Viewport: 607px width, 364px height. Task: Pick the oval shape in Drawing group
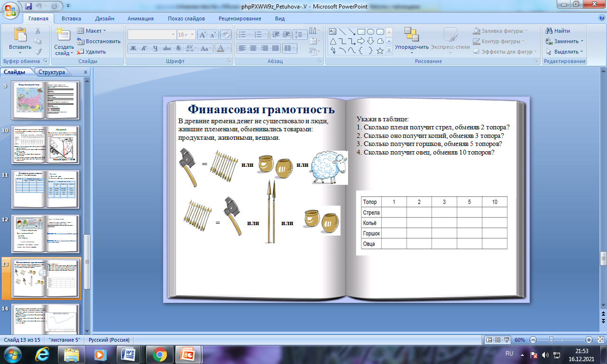[x=370, y=31]
